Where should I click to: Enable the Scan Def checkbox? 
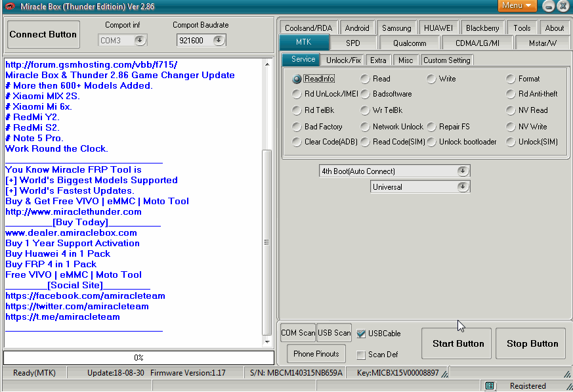(361, 355)
